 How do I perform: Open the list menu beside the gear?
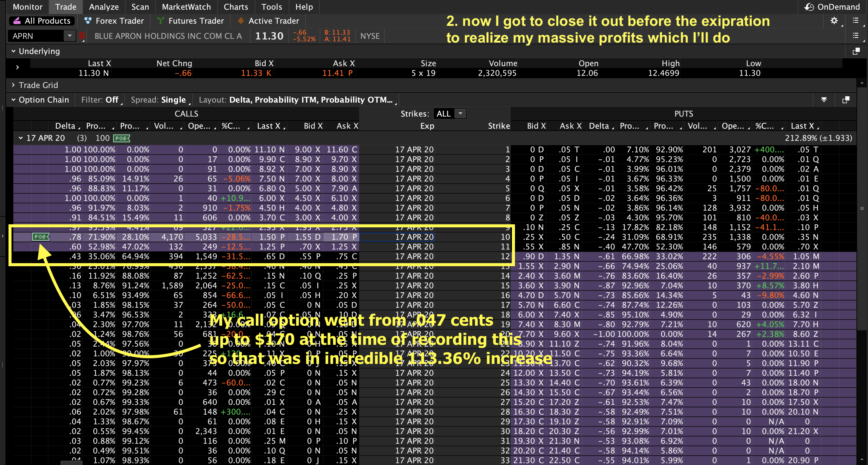click(856, 21)
